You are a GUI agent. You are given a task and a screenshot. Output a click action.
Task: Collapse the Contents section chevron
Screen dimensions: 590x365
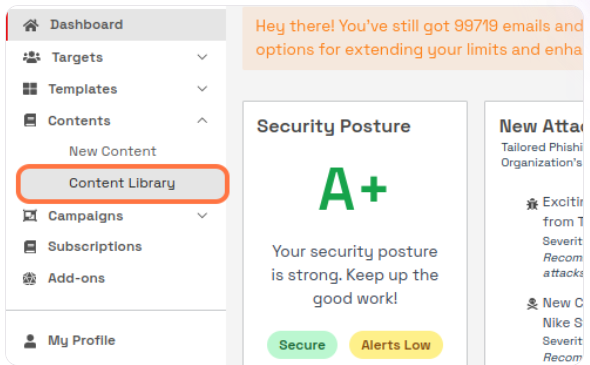coord(202,120)
